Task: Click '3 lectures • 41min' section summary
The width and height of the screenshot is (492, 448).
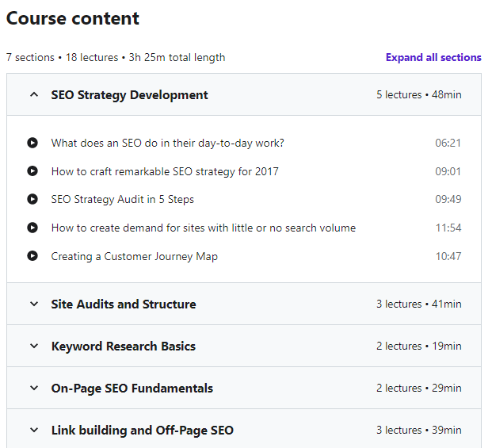Action: point(419,304)
